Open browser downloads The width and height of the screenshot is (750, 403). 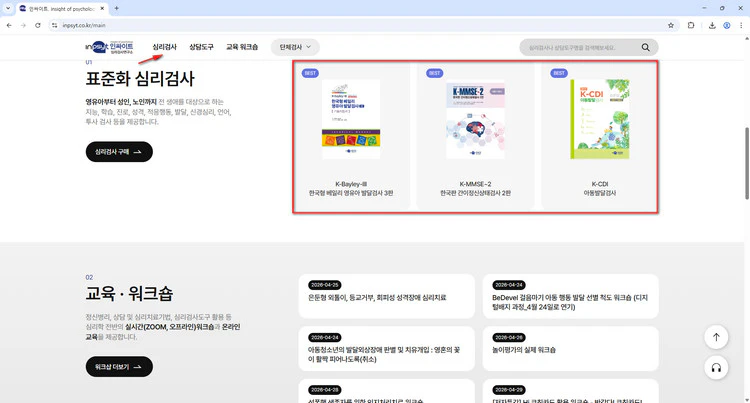click(x=712, y=25)
